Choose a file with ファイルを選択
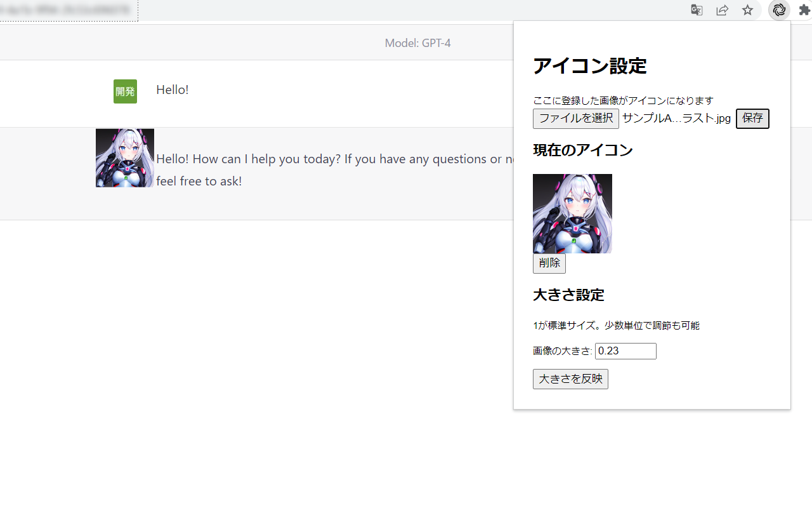This screenshot has width=812, height=508. coord(576,119)
